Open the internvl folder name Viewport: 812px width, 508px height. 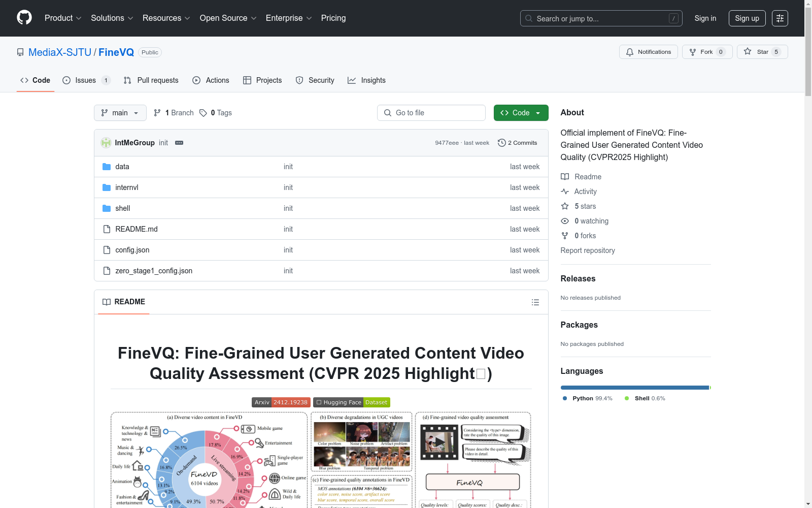pos(127,187)
